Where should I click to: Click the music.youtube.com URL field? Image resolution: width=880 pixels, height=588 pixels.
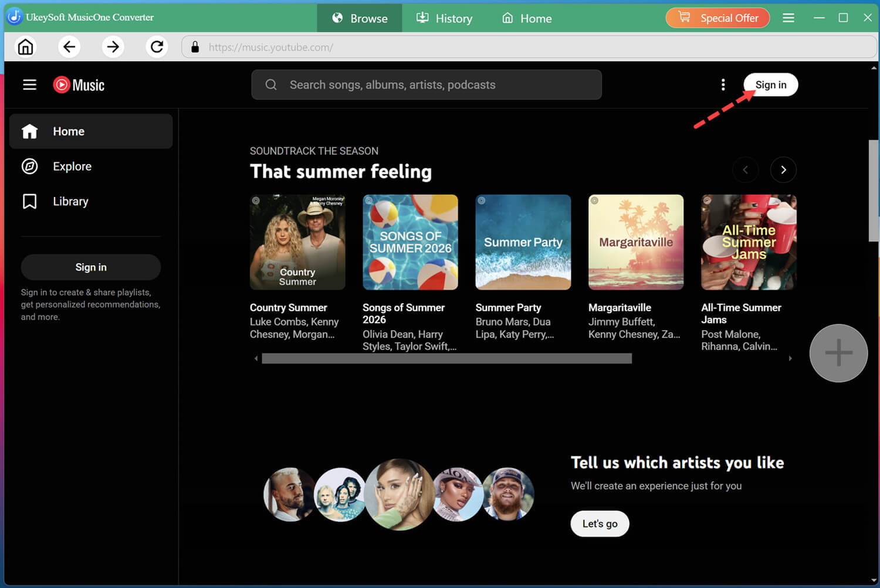pyautogui.click(x=529, y=47)
